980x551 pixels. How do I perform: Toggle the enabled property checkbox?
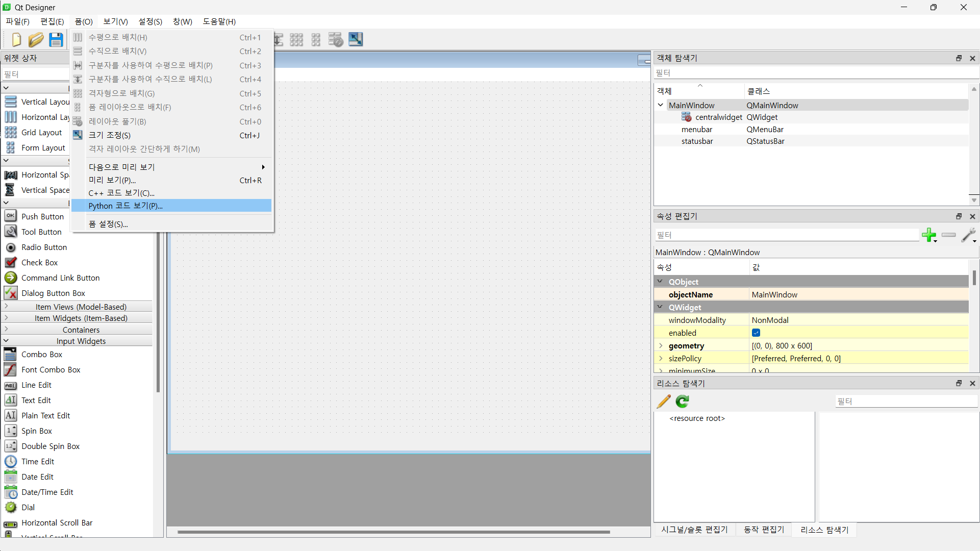tap(756, 333)
